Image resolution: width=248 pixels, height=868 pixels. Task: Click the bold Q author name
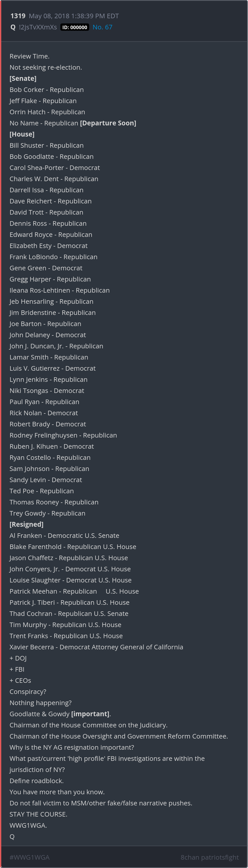[13, 27]
